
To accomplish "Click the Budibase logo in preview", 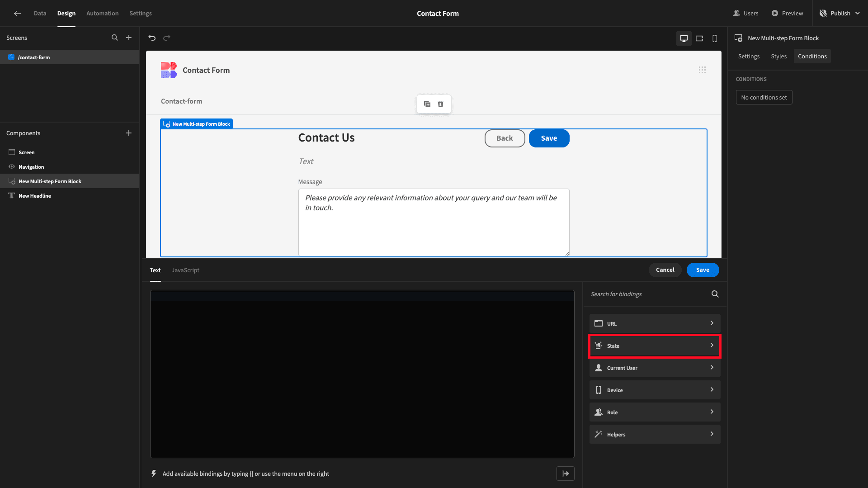I will [x=169, y=70].
